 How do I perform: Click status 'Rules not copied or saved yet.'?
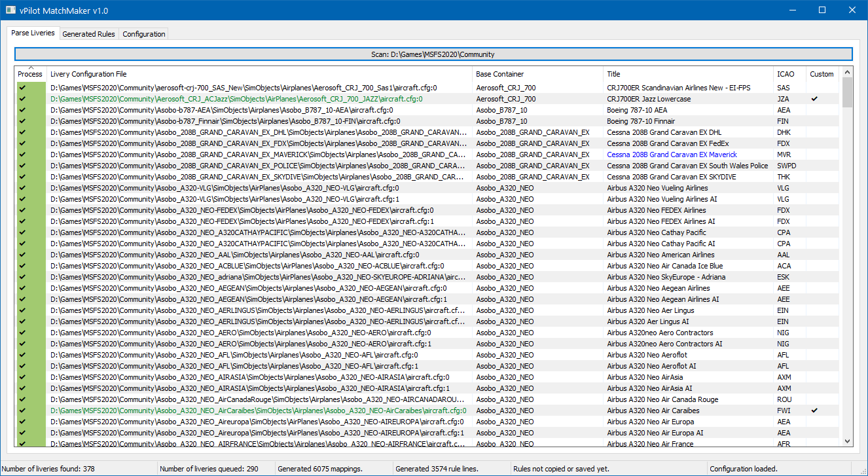[x=560, y=469]
